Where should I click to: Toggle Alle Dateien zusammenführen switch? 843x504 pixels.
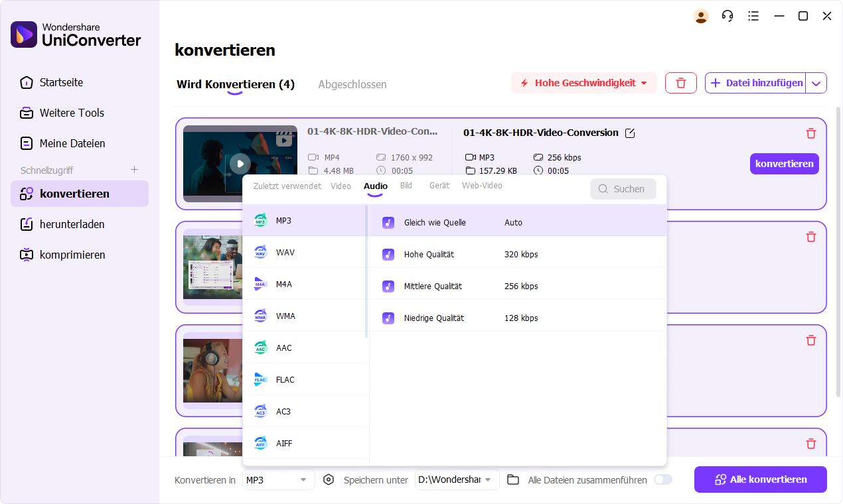(x=663, y=479)
